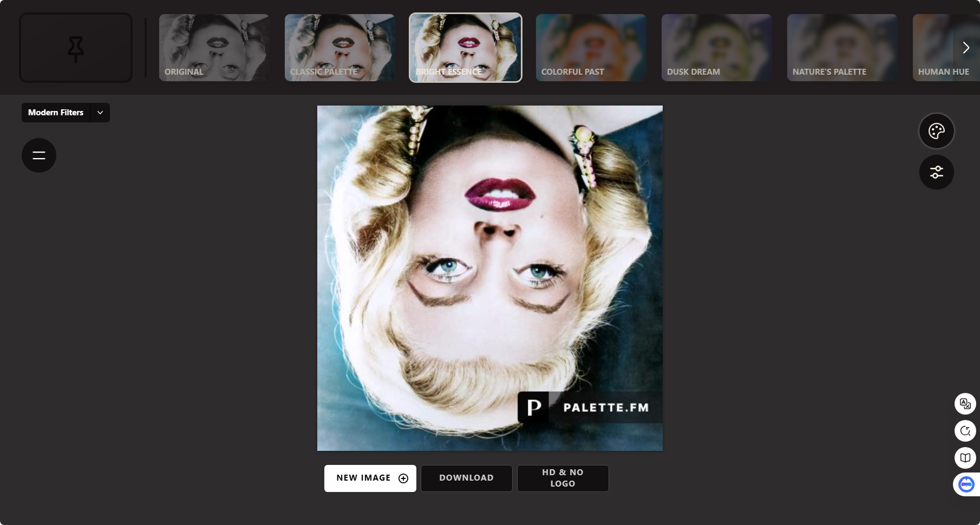Click the HD & No Logo button
The image size is (980, 525).
[x=563, y=478]
